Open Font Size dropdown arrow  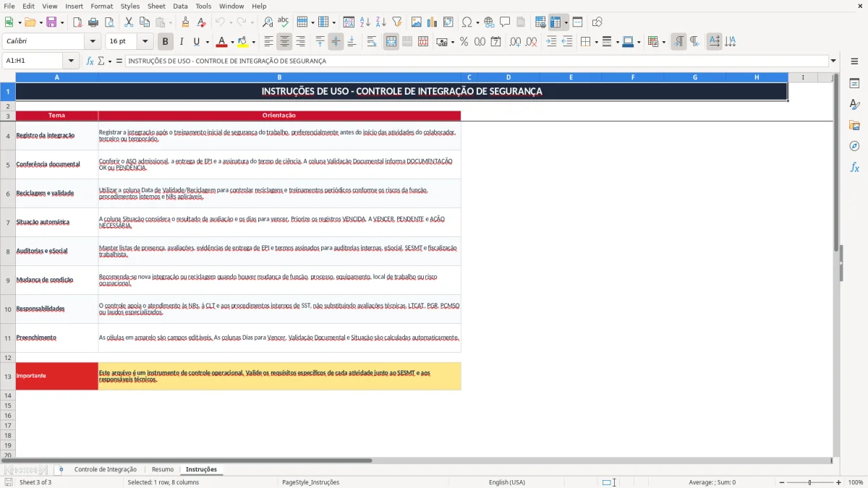tap(145, 42)
